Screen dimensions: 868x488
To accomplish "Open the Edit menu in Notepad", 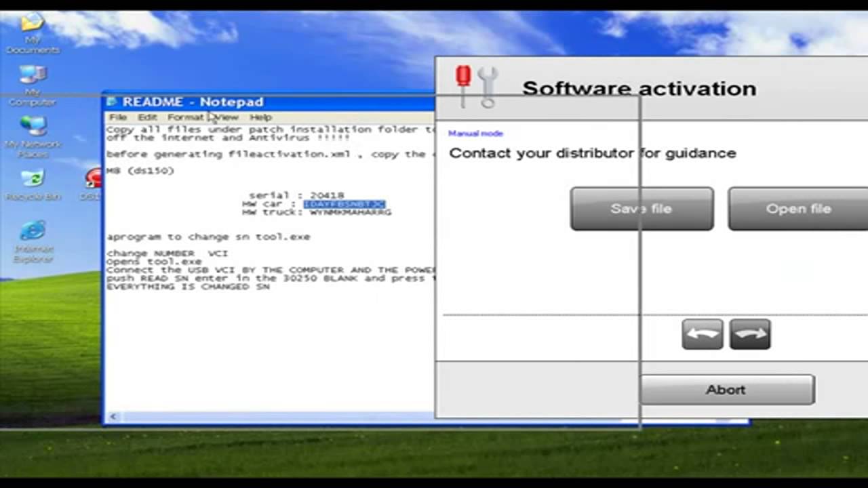I will 147,117.
